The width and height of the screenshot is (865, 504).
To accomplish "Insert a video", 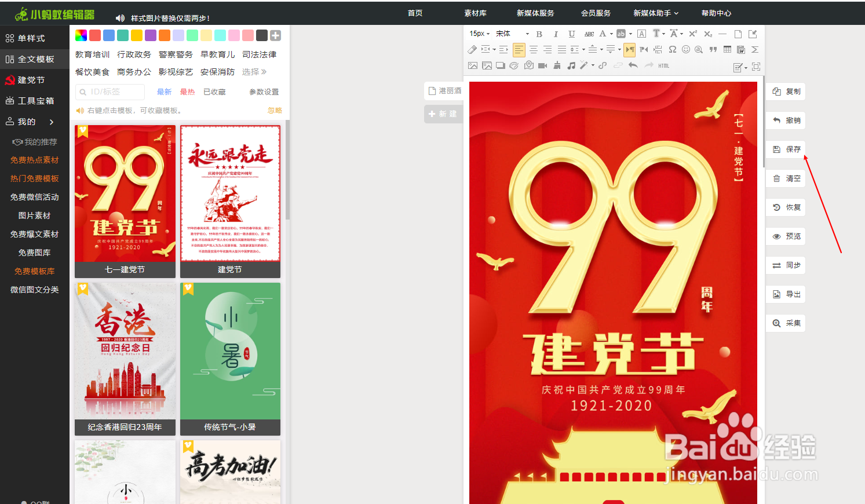I will (x=542, y=66).
